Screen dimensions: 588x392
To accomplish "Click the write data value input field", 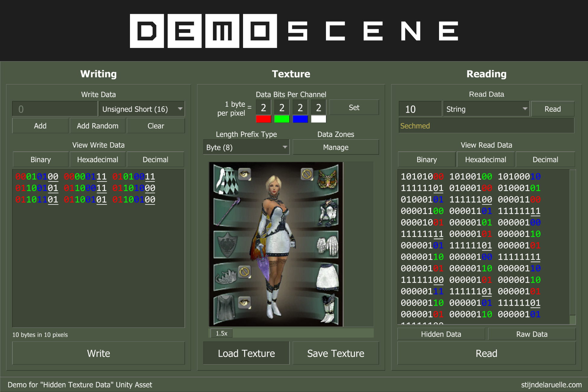I will click(55, 109).
